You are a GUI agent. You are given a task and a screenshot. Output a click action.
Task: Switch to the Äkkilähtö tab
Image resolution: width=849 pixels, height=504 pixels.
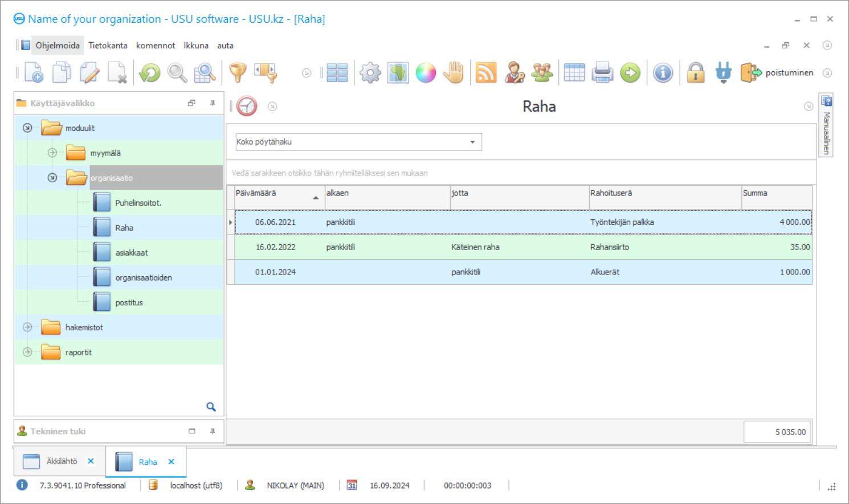click(62, 461)
